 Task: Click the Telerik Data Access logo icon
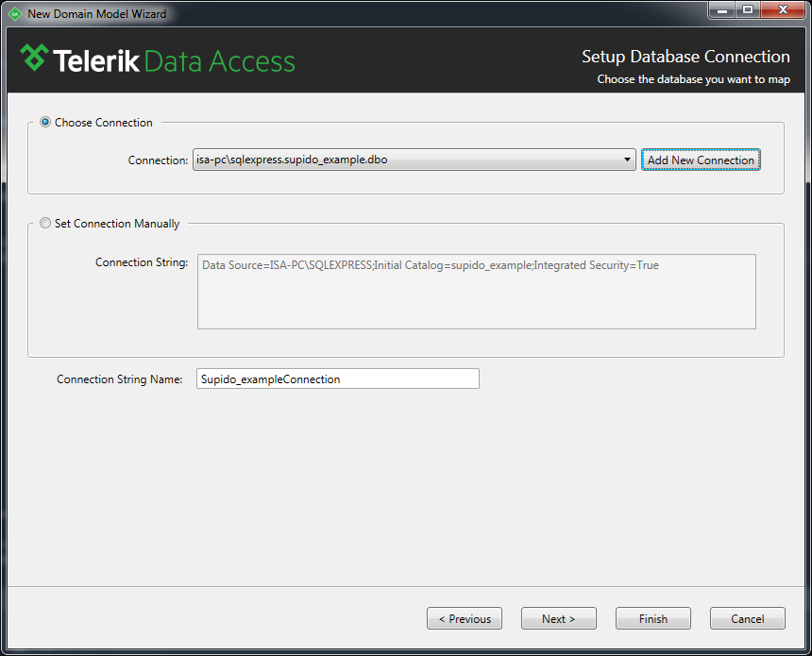click(34, 58)
